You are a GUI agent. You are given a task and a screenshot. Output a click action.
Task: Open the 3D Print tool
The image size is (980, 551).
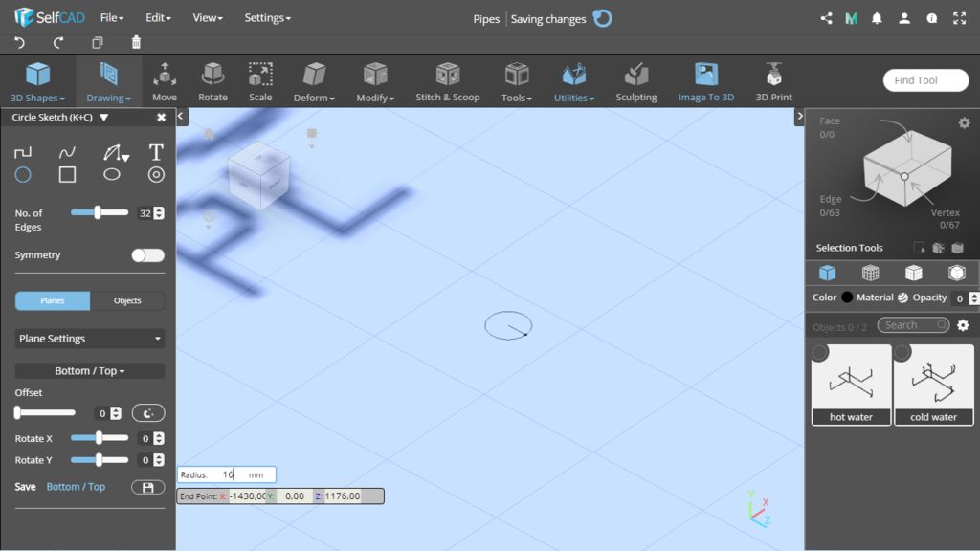click(x=773, y=82)
